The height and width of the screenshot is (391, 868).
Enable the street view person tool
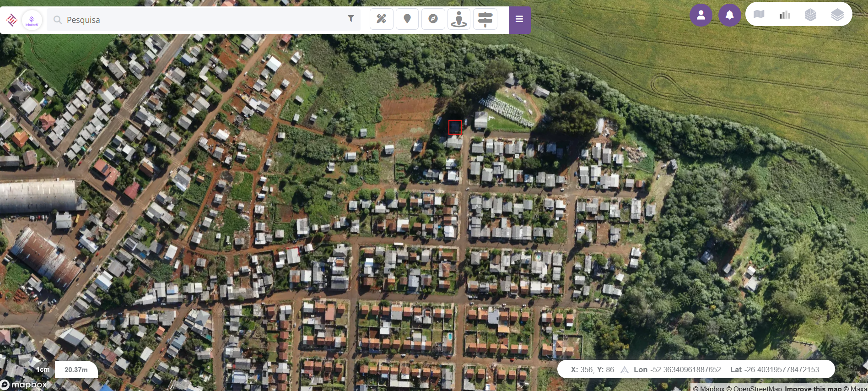pyautogui.click(x=459, y=19)
